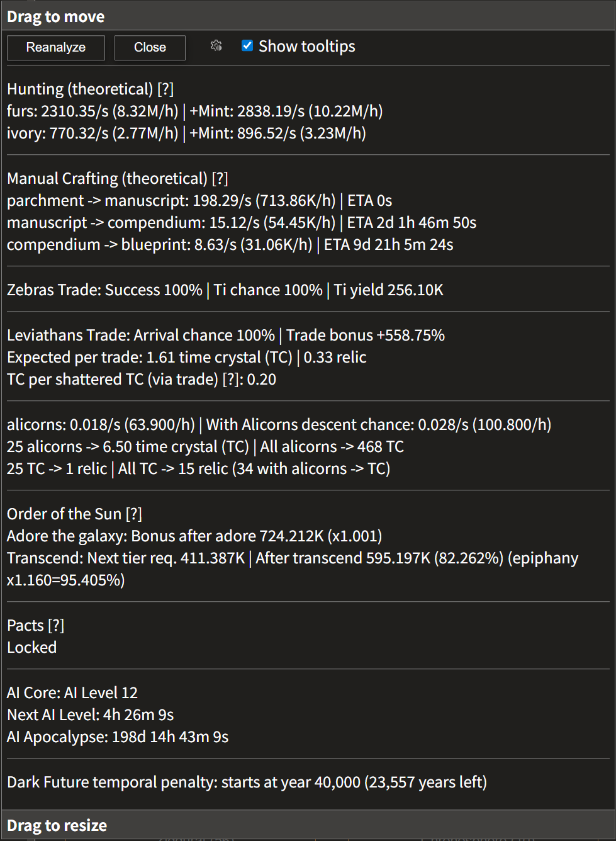Click the Close button
Screen dimensions: 616x841
(x=150, y=48)
